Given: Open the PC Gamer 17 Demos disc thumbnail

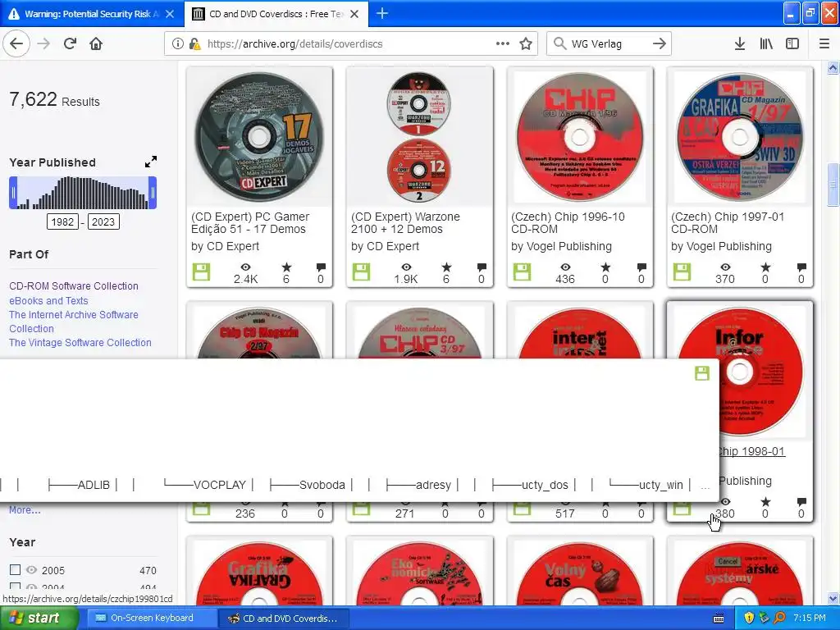Looking at the screenshot, I should (259, 138).
